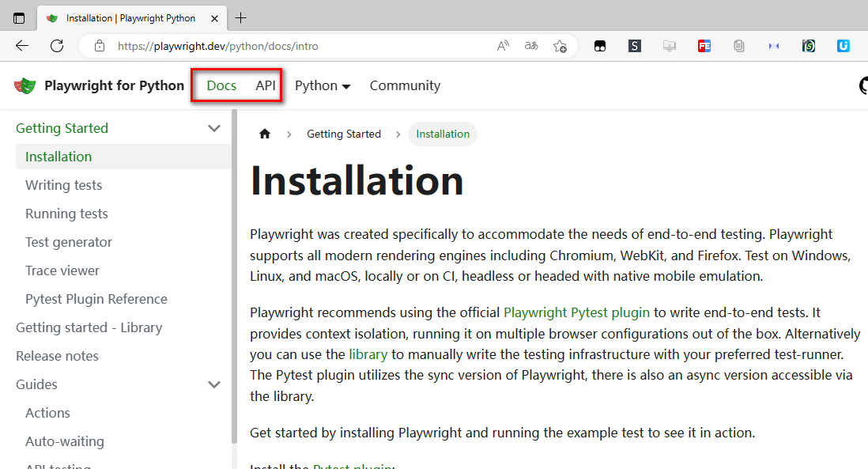Open Trace viewer sidebar page

[x=62, y=270]
